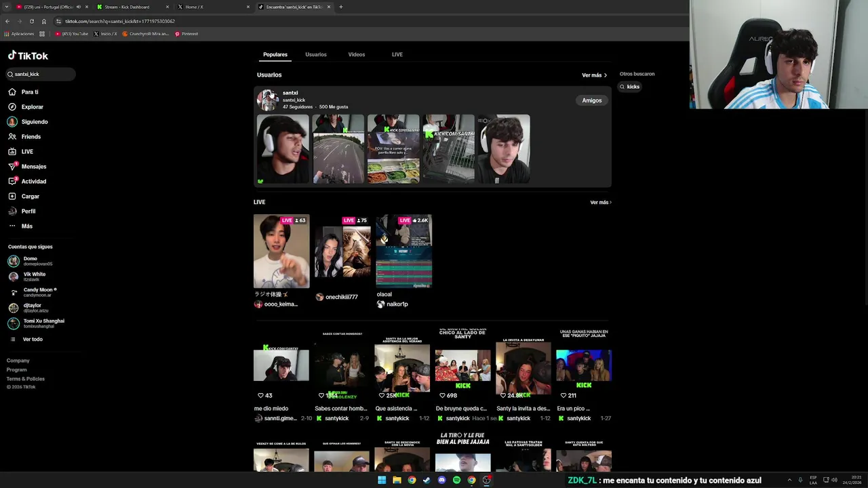868x488 pixels.
Task: Open a new browser tab
Action: (x=341, y=7)
